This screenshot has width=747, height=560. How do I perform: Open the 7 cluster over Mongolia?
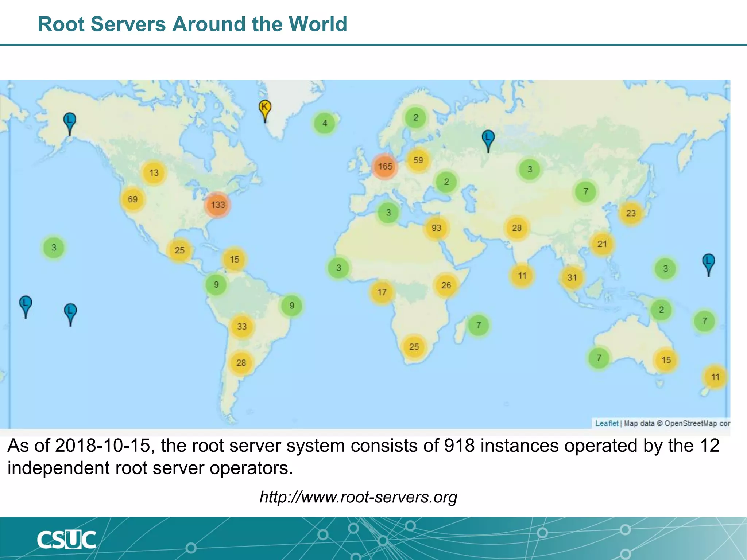585,191
